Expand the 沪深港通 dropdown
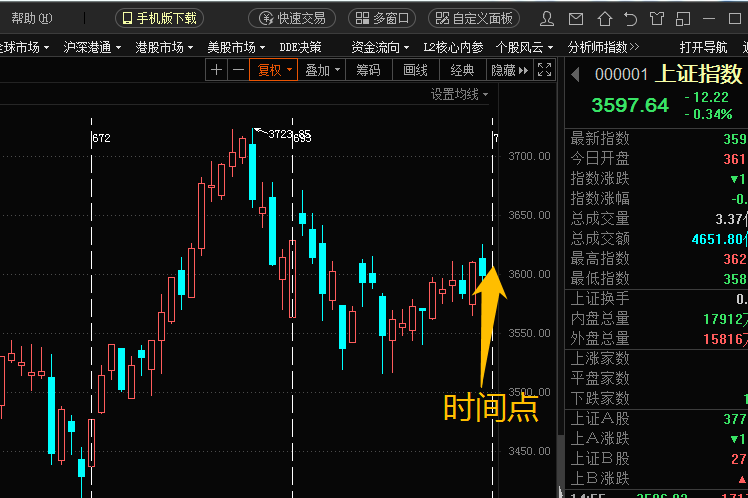The image size is (748, 498). (x=92, y=47)
